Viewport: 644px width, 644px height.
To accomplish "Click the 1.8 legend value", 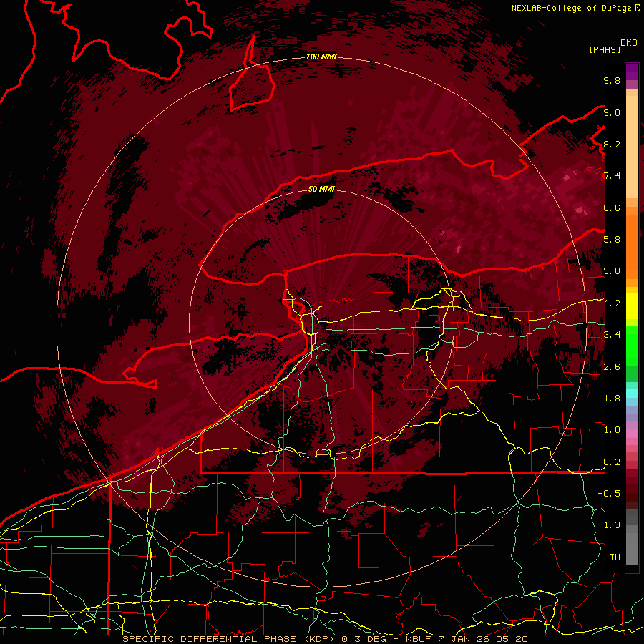I will coord(612,399).
